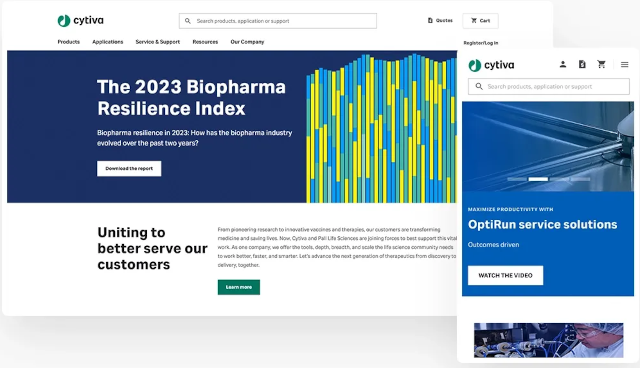Open the Cart button in desktop header

[x=480, y=21]
